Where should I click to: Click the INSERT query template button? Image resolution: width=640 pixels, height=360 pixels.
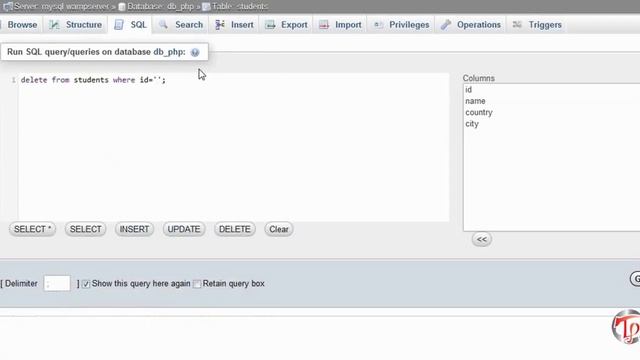pyautogui.click(x=134, y=229)
